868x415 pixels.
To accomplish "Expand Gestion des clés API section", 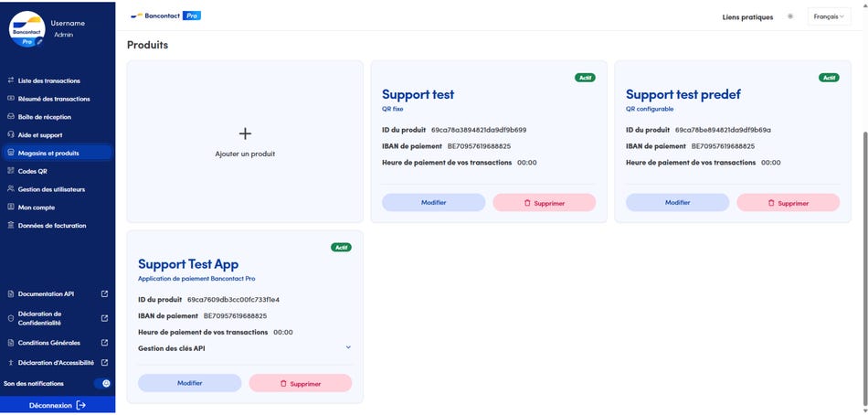I will (x=348, y=347).
